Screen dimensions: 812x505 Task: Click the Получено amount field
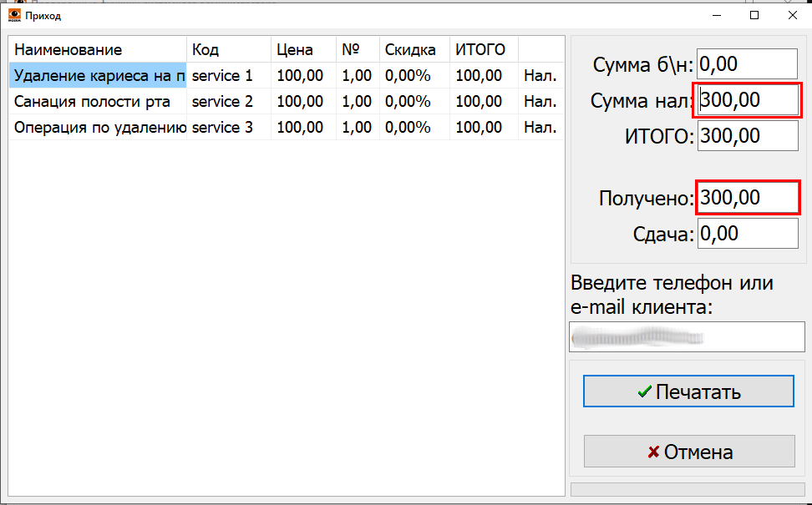point(748,199)
